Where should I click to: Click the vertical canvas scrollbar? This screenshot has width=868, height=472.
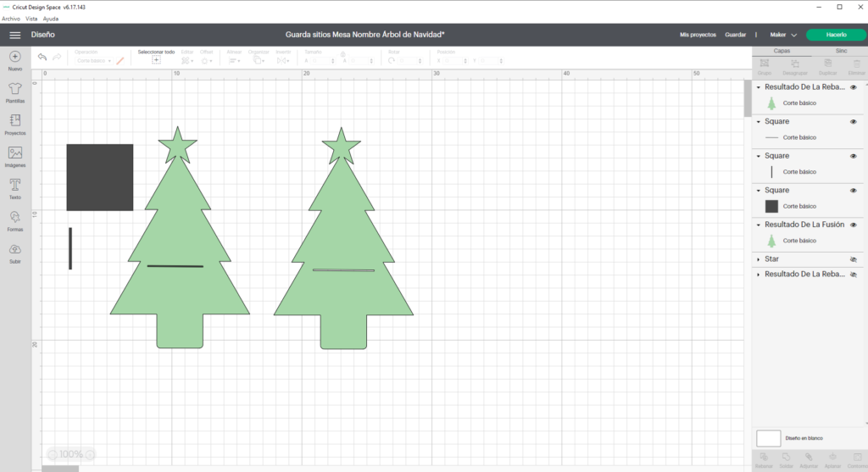coord(748,98)
